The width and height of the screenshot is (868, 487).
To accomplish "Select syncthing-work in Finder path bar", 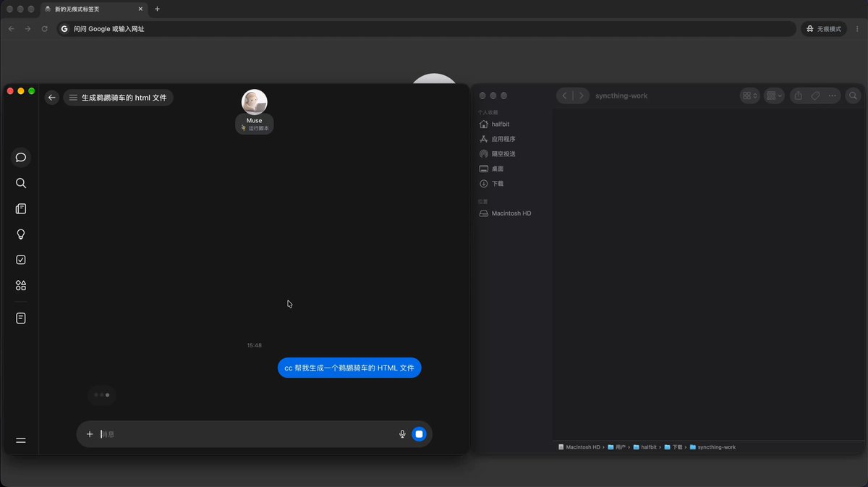I will tap(712, 447).
